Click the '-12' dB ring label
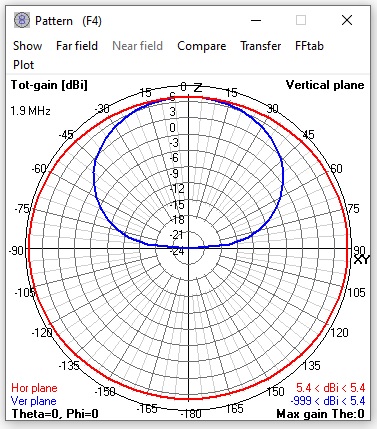377x429 pixels. tap(177, 189)
